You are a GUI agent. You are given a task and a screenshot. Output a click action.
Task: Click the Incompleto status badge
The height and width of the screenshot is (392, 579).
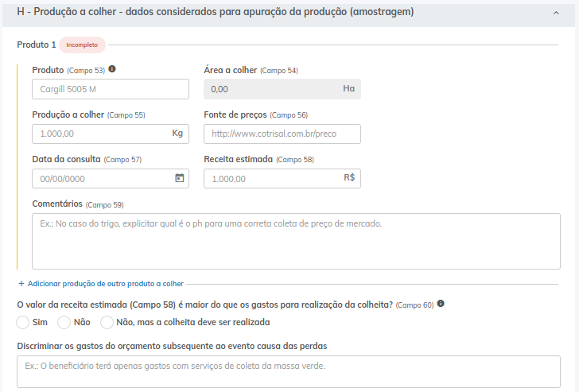coord(82,45)
